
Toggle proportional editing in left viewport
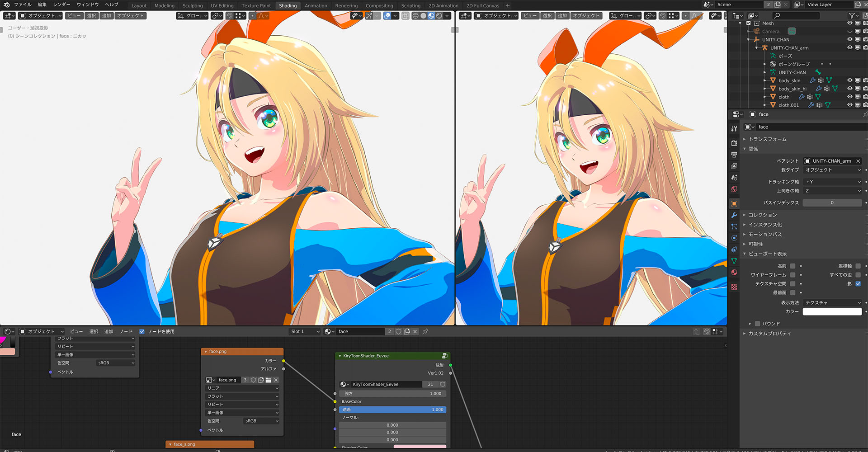[x=253, y=16]
